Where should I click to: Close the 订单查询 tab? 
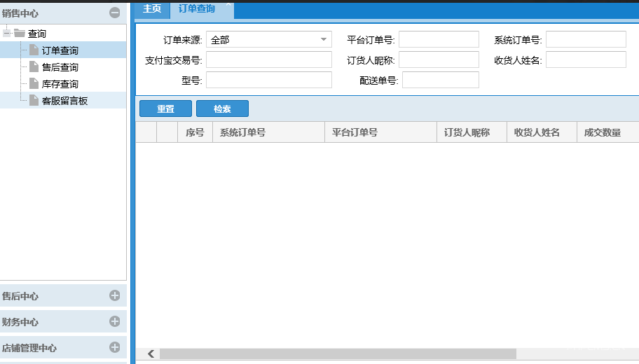coord(228,4)
